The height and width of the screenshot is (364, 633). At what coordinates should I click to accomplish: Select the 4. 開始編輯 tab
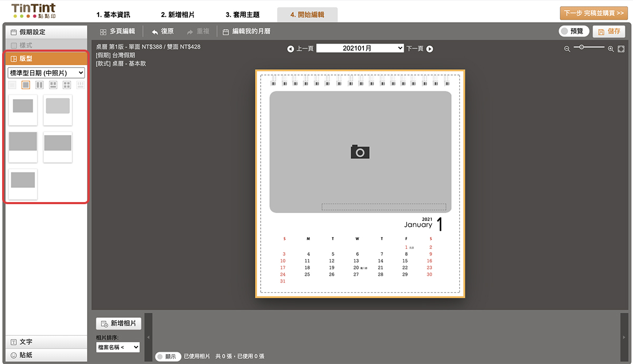click(308, 15)
